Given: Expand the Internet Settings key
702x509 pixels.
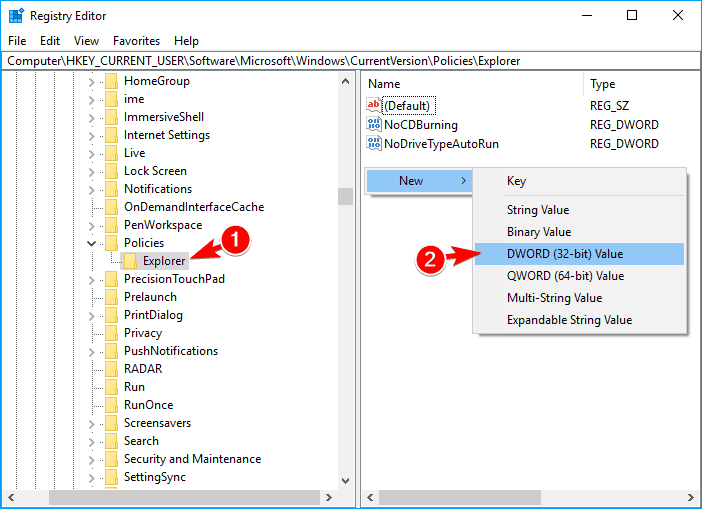Looking at the screenshot, I should (91, 136).
